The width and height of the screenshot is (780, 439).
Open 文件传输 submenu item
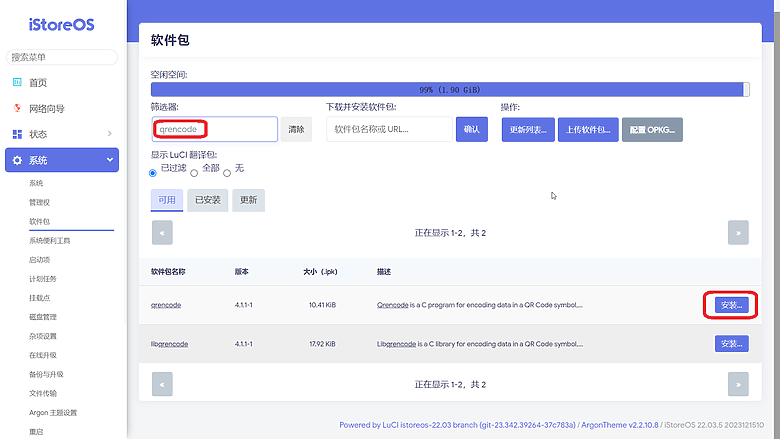pos(43,393)
